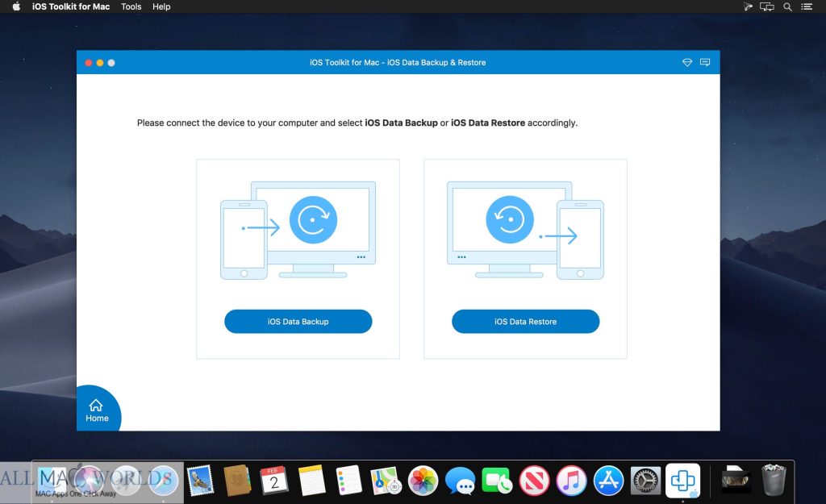Open the Apple menu
Image resolution: width=826 pixels, height=504 pixels.
pos(16,6)
